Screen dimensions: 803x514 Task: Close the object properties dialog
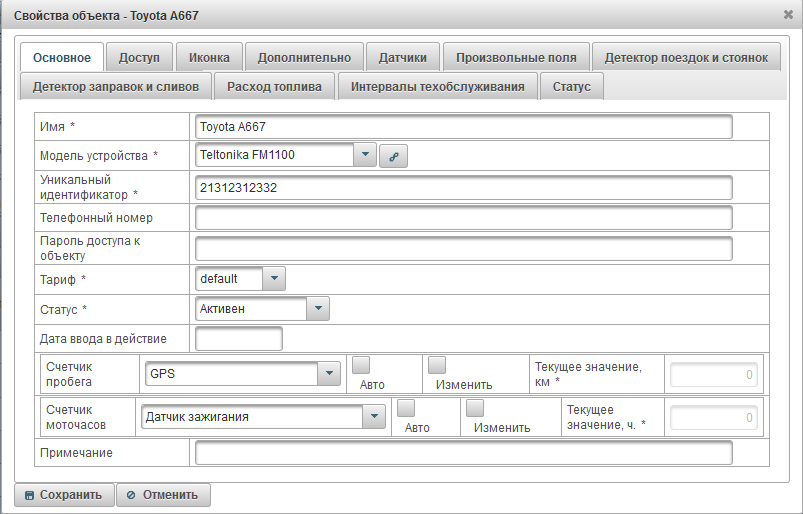(x=788, y=15)
